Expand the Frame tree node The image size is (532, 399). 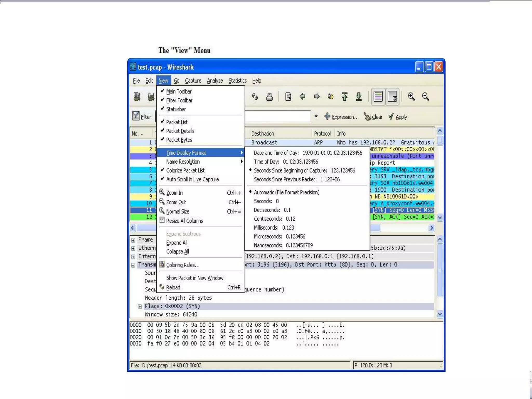coord(133,240)
